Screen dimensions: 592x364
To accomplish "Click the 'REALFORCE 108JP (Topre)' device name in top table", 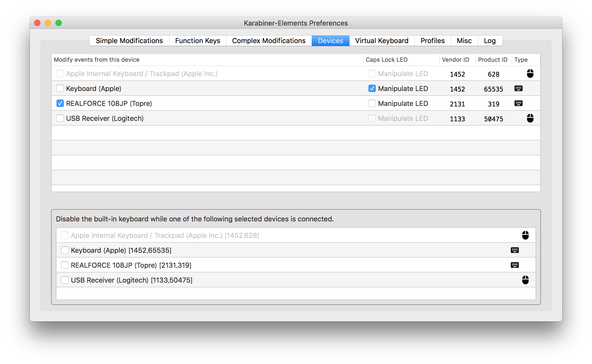I will (109, 103).
